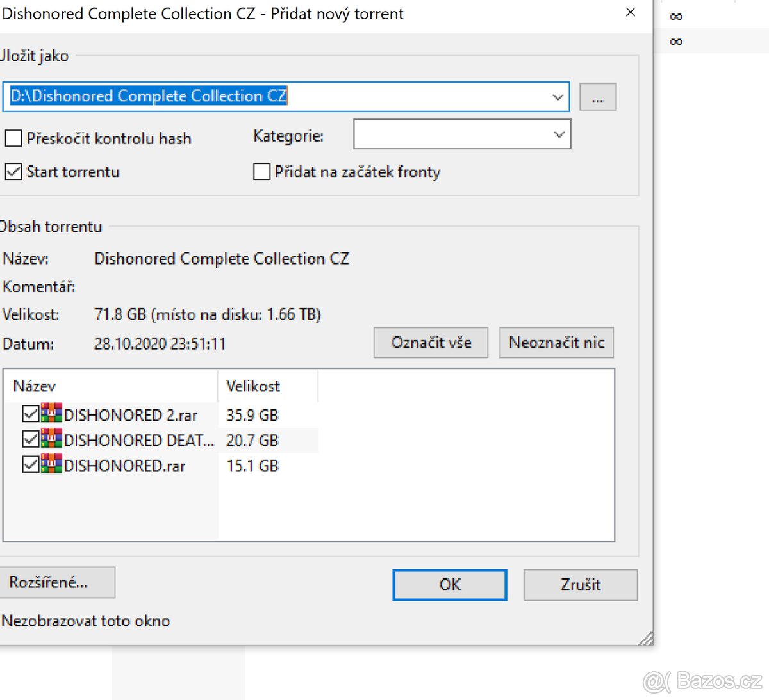
Task: Expand the save path dropdown arrow
Action: coord(558,97)
